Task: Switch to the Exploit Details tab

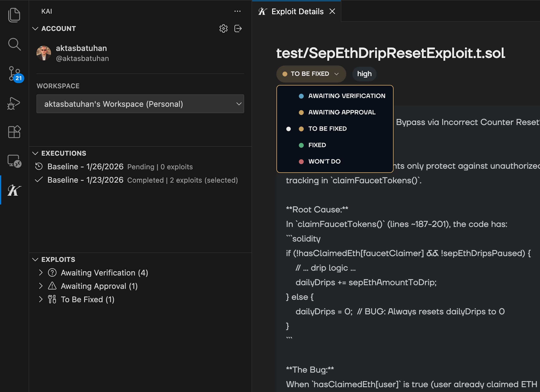Action: (x=297, y=11)
